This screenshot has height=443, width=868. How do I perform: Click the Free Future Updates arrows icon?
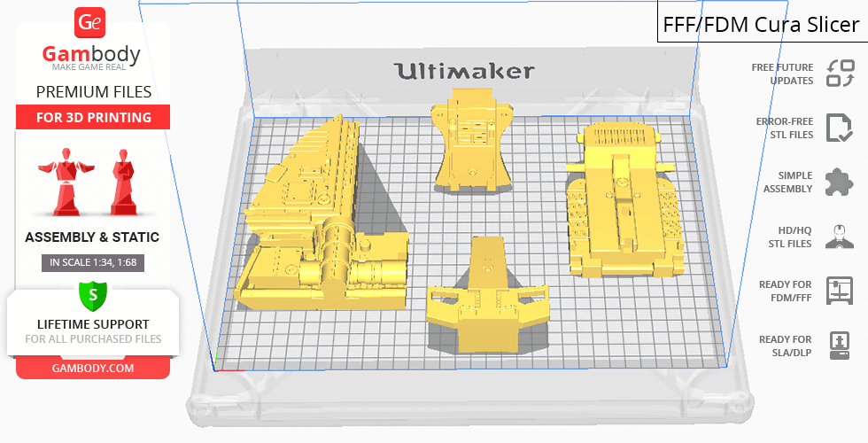pos(839,74)
